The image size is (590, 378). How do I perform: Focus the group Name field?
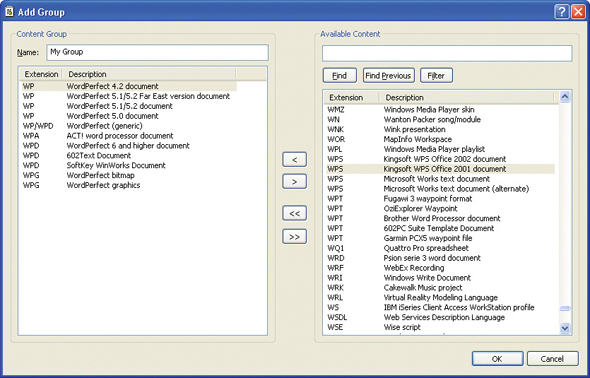[x=157, y=52]
